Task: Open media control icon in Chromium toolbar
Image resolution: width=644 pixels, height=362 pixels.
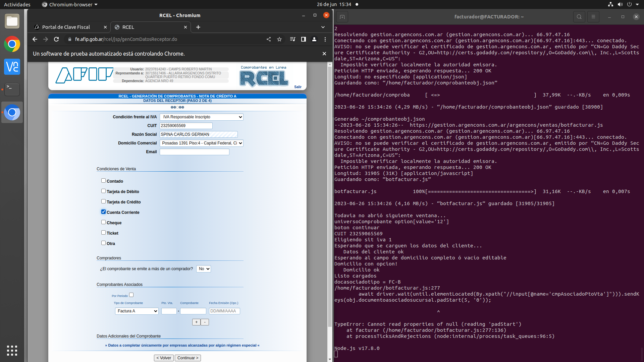Action: (292, 39)
